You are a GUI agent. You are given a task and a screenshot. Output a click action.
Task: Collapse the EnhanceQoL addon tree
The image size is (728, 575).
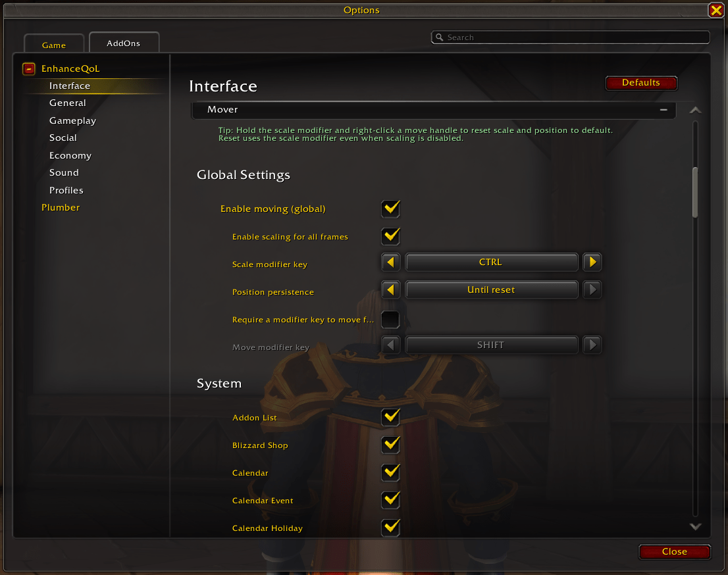29,68
